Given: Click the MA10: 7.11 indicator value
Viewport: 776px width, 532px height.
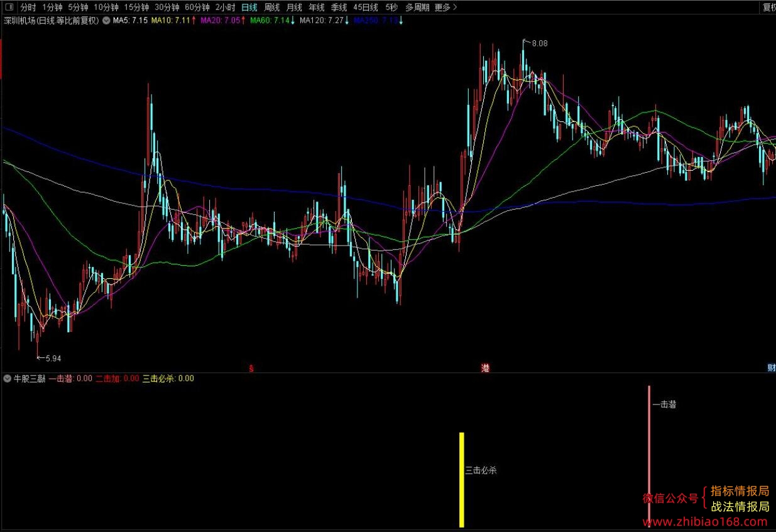Looking at the screenshot, I should click(x=173, y=21).
